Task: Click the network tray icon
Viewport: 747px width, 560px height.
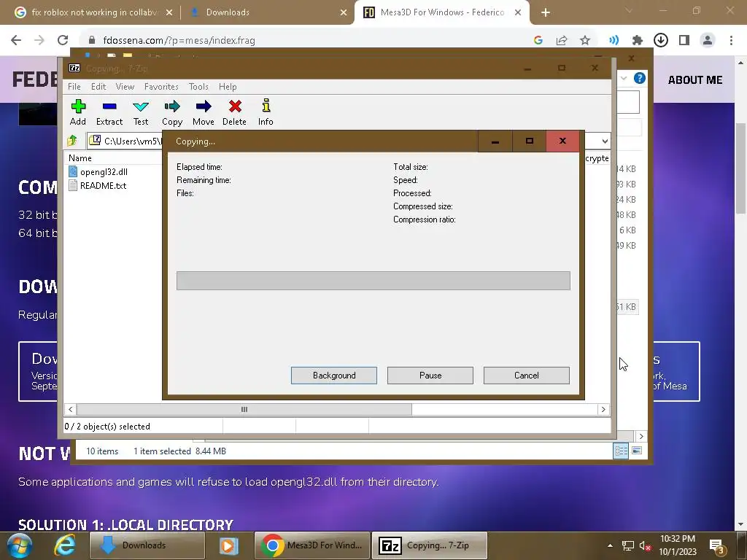Action: coord(628,546)
